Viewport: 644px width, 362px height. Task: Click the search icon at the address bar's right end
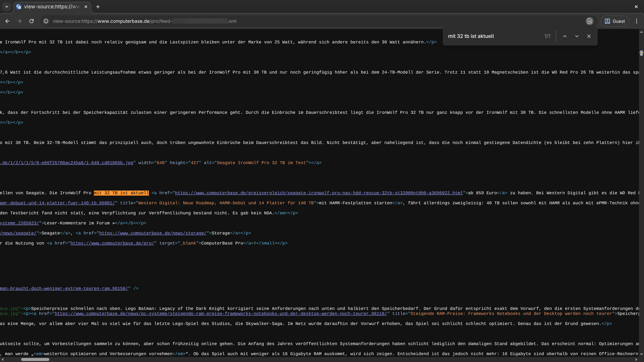click(589, 21)
